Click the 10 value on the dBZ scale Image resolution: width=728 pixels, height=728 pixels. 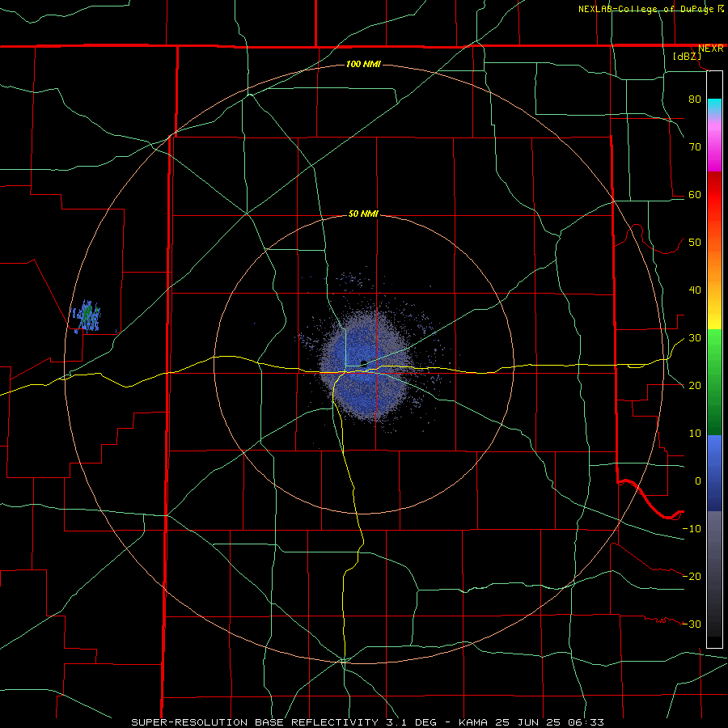click(695, 434)
